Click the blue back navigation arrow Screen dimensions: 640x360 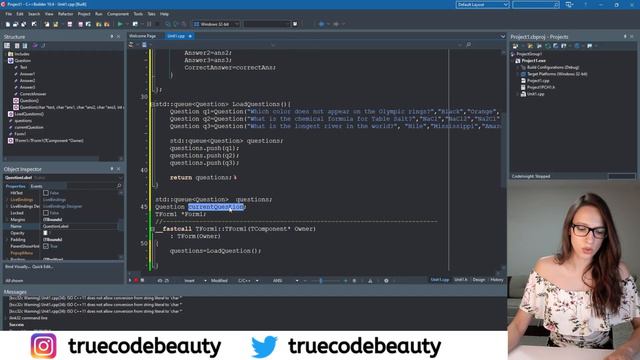(x=322, y=24)
